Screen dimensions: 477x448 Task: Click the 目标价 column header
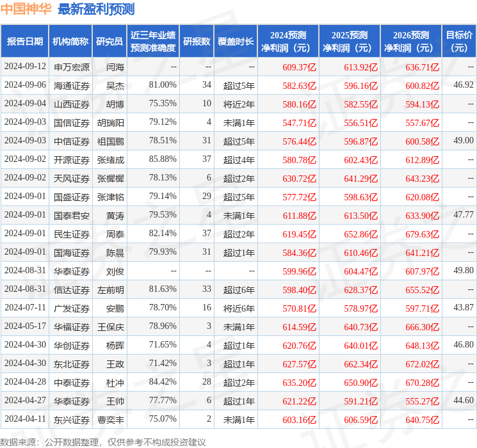point(459,42)
